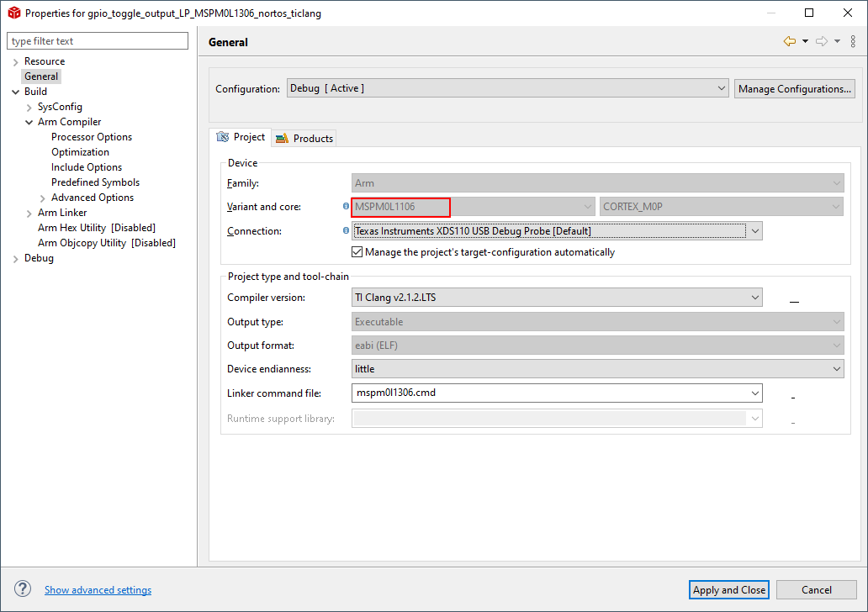Click Apply and Close button
Image resolution: width=868 pixels, height=612 pixels.
pyautogui.click(x=729, y=589)
